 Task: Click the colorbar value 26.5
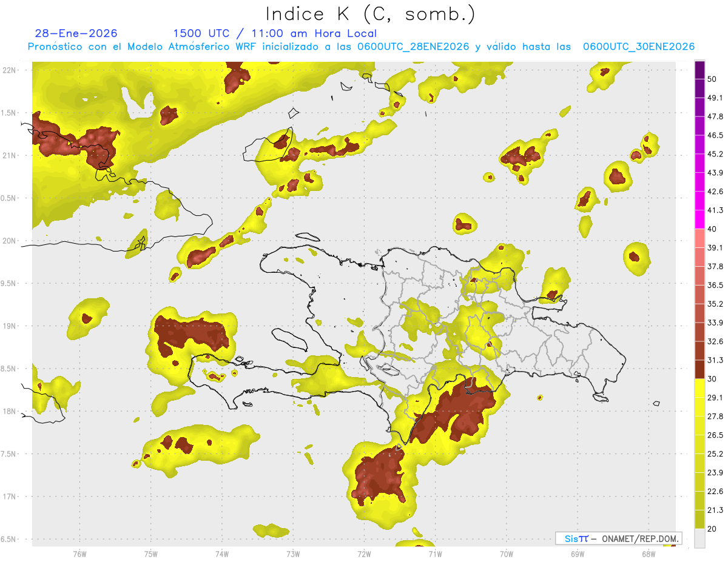[715, 435]
